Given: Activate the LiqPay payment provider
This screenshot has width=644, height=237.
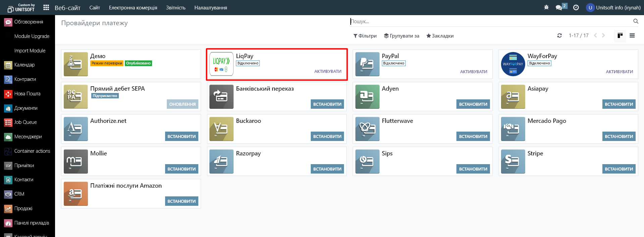Looking at the screenshot, I should 328,71.
